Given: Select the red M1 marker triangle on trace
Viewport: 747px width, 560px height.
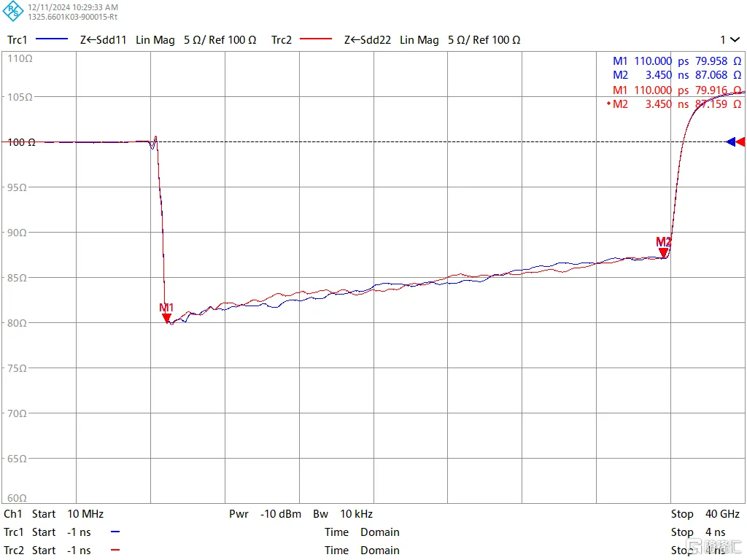Looking at the screenshot, I should pyautogui.click(x=166, y=317).
